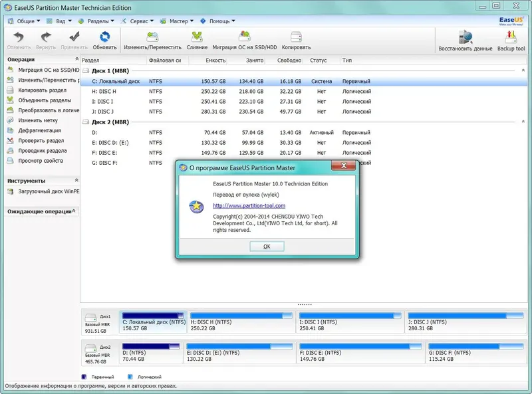
Task: Select the J: DISC J block in map
Action: 465,322
